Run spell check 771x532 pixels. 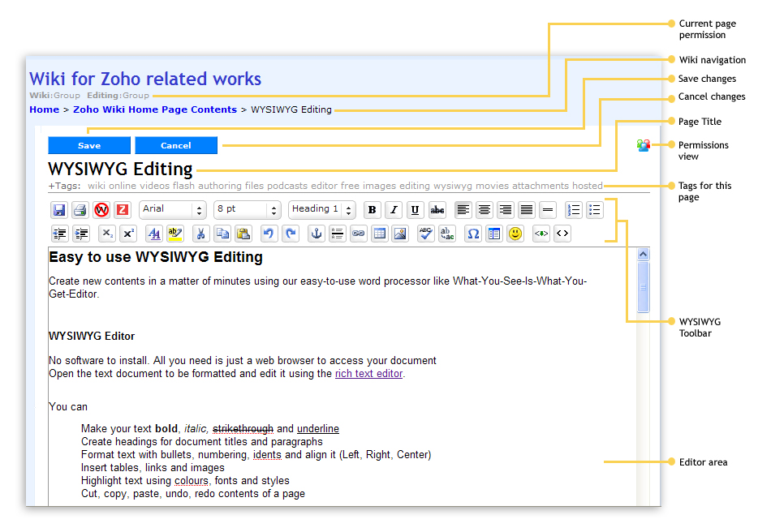(x=426, y=234)
